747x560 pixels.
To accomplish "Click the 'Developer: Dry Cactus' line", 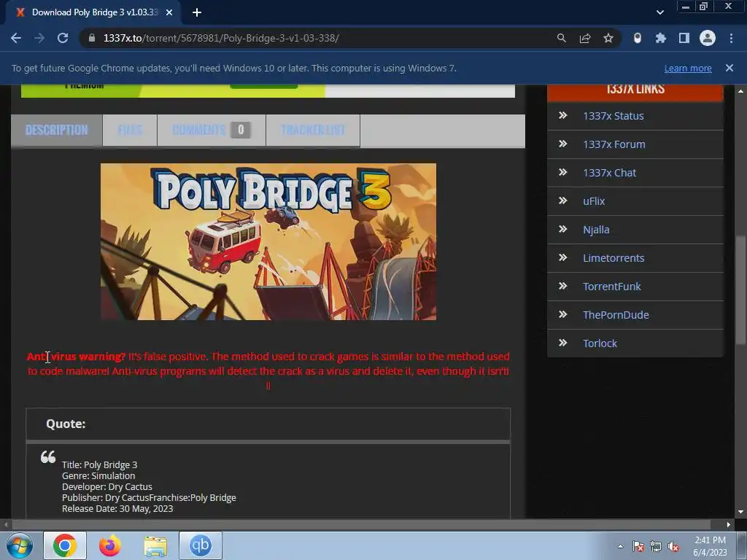I will pyautogui.click(x=107, y=486).
